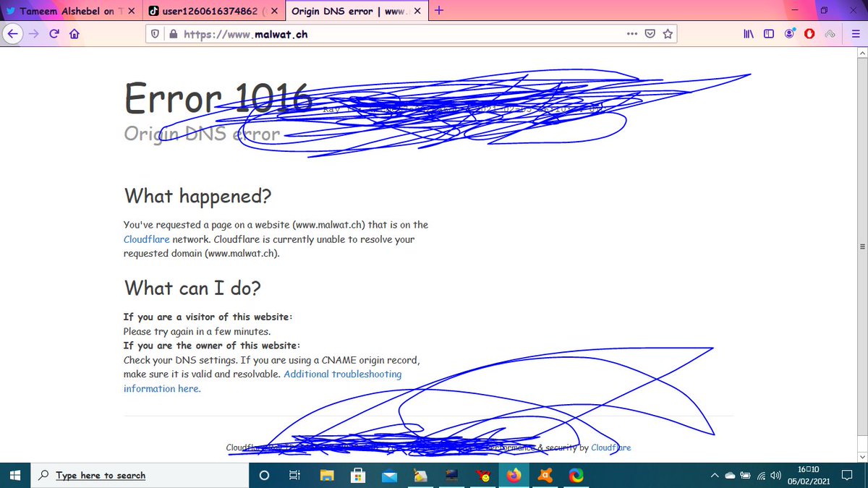868x488 pixels.
Task: Save page to Pocket
Action: 650,34
